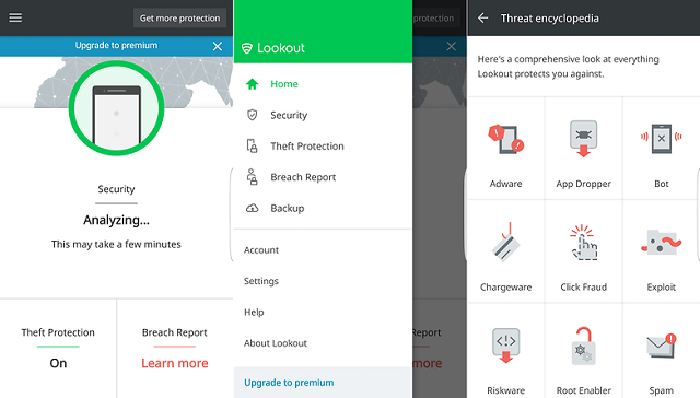Tap the Exploit label

point(661,287)
